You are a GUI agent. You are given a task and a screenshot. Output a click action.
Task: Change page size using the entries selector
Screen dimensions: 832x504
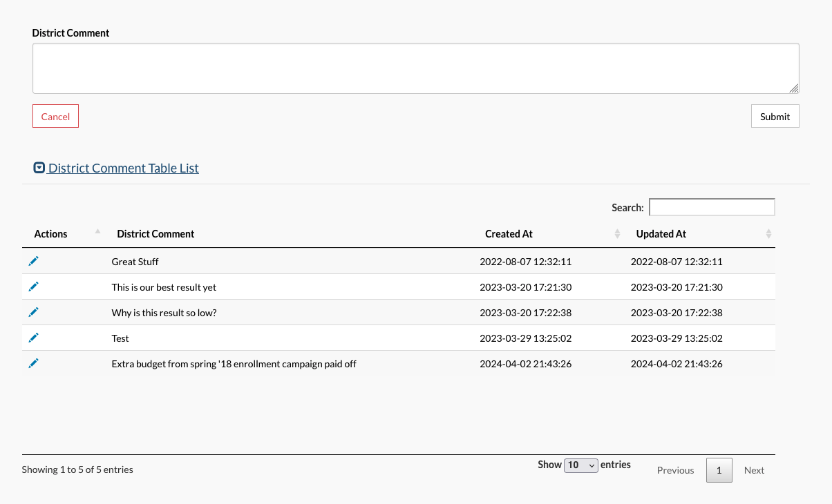[x=580, y=465]
